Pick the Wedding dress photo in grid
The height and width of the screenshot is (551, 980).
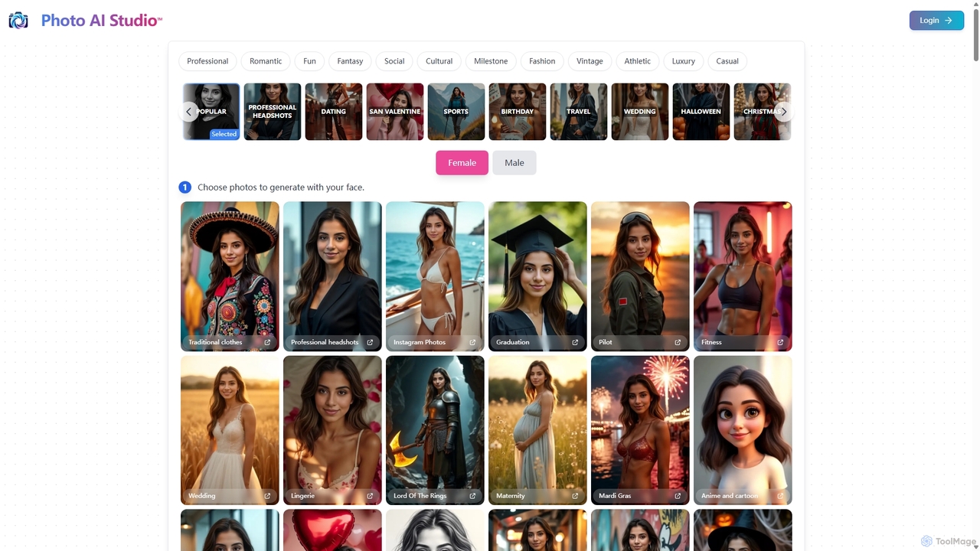(x=230, y=430)
